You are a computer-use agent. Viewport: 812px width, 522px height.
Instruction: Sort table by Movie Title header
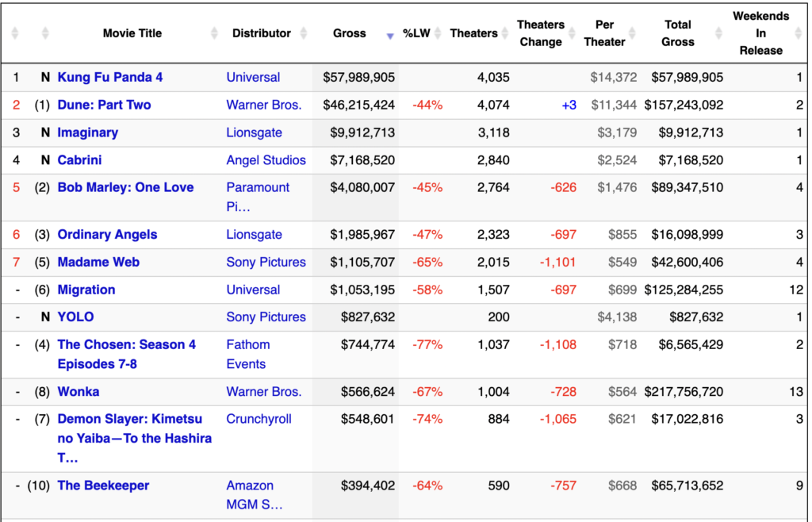pos(132,33)
